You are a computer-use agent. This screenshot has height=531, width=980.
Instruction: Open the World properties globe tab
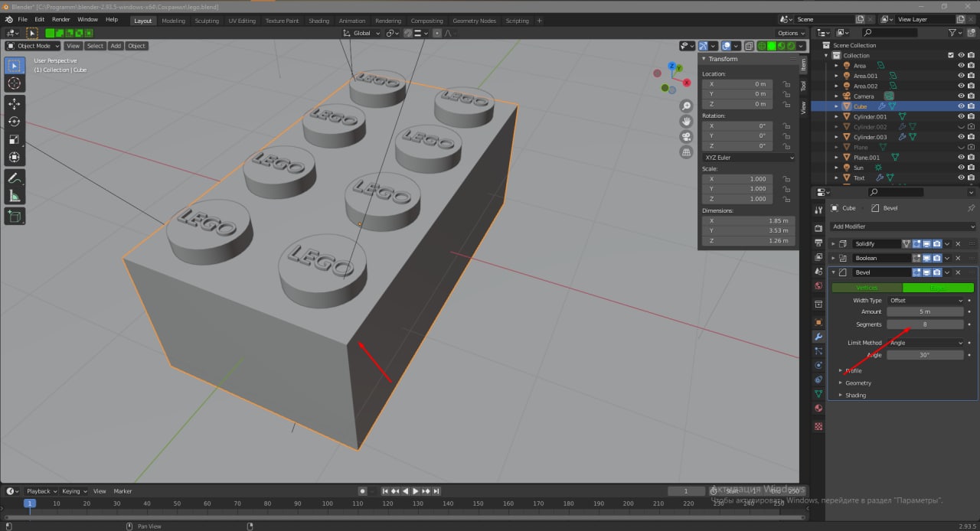[818, 285]
